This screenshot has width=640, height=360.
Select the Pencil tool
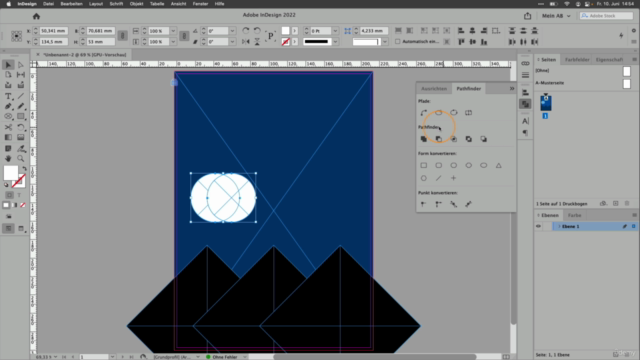pos(21,107)
